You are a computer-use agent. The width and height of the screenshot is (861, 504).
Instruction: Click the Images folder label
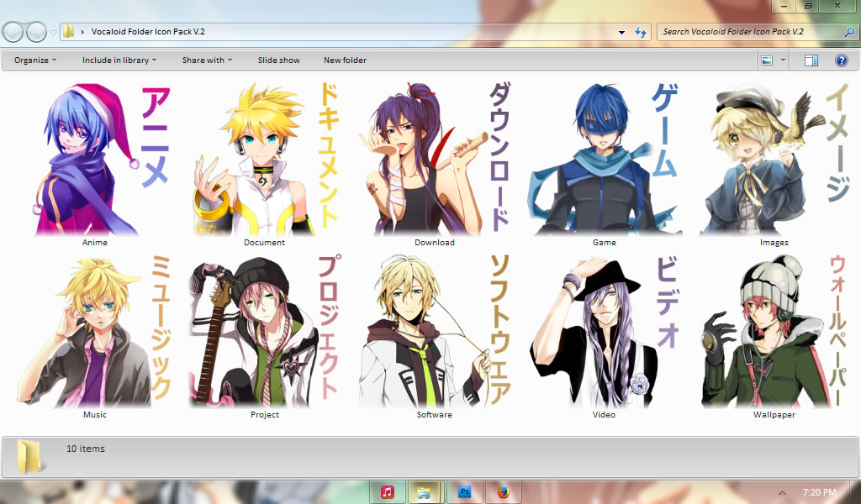click(774, 243)
